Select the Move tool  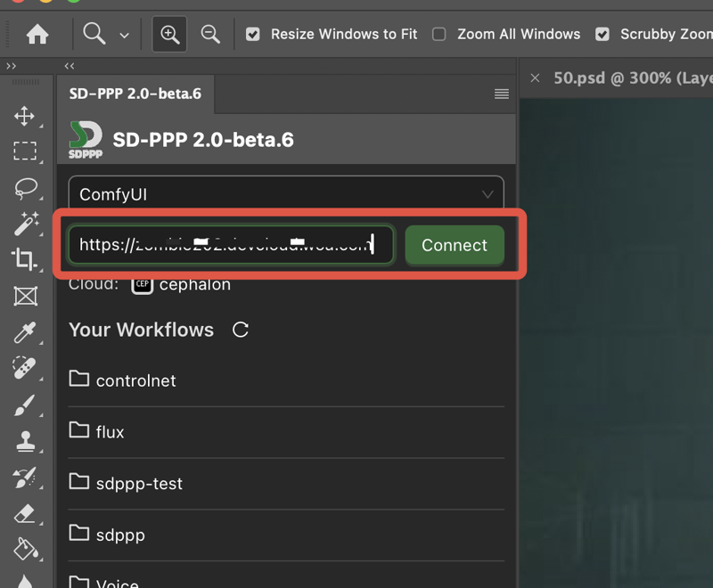click(x=25, y=116)
